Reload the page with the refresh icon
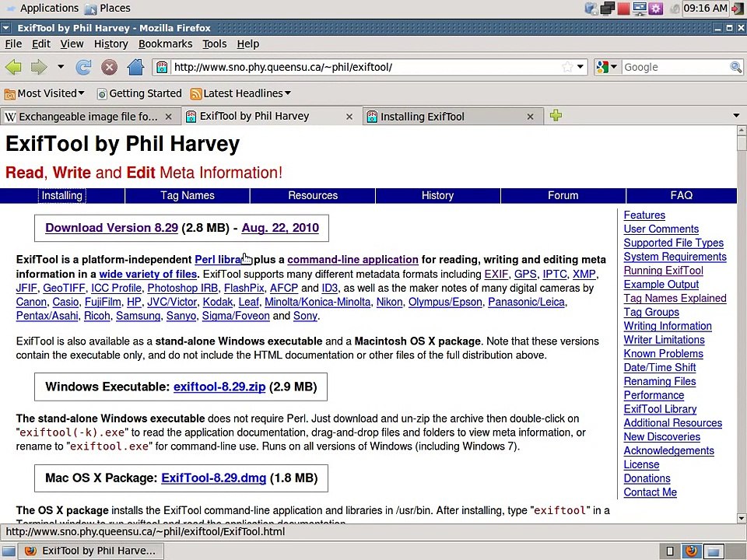747x560 pixels. tap(83, 67)
